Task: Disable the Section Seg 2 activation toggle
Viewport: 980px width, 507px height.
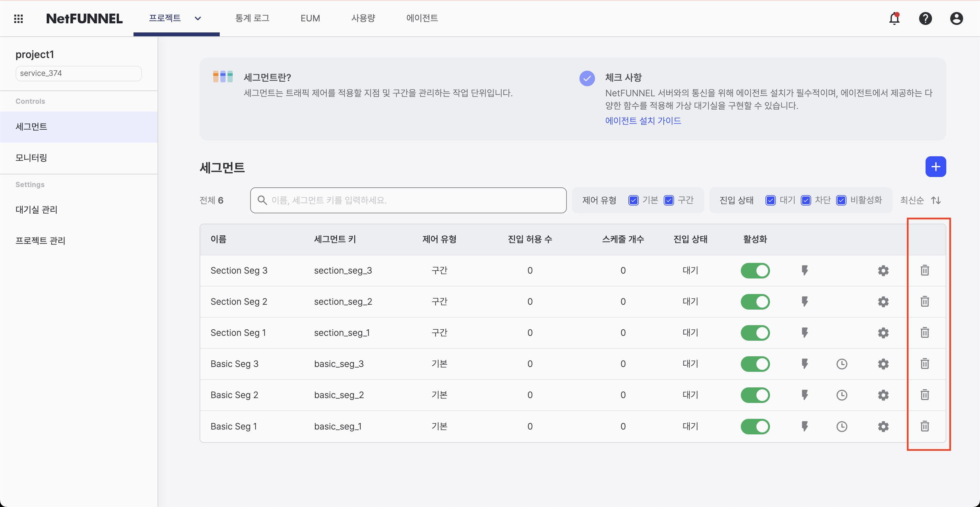Action: [x=755, y=301]
